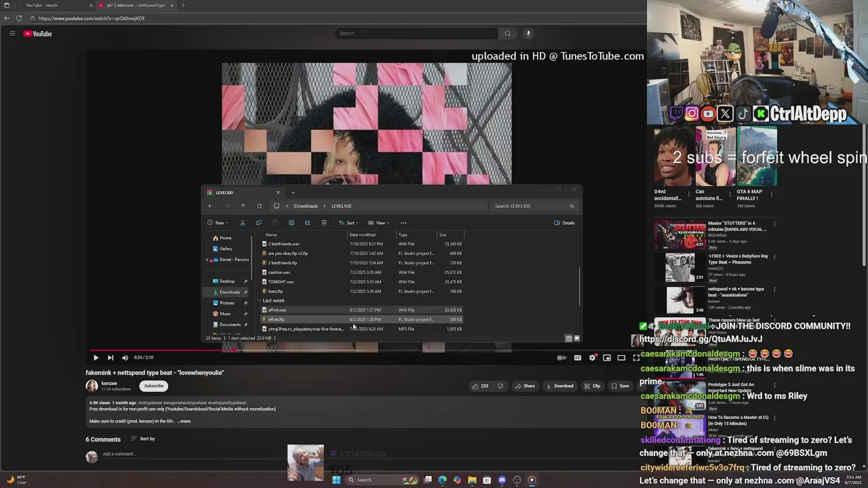This screenshot has height=488, width=868.
Task: Click the Share icon in File Explorer toolbar
Action: (x=308, y=223)
